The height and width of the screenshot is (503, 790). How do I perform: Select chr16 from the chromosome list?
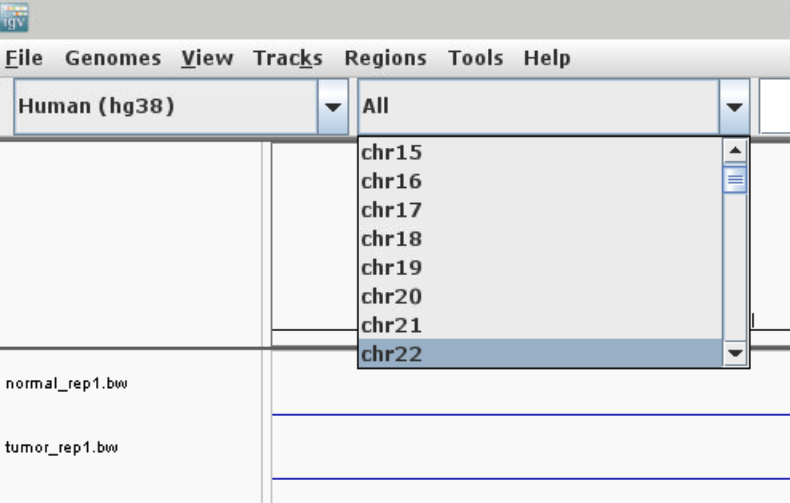391,182
